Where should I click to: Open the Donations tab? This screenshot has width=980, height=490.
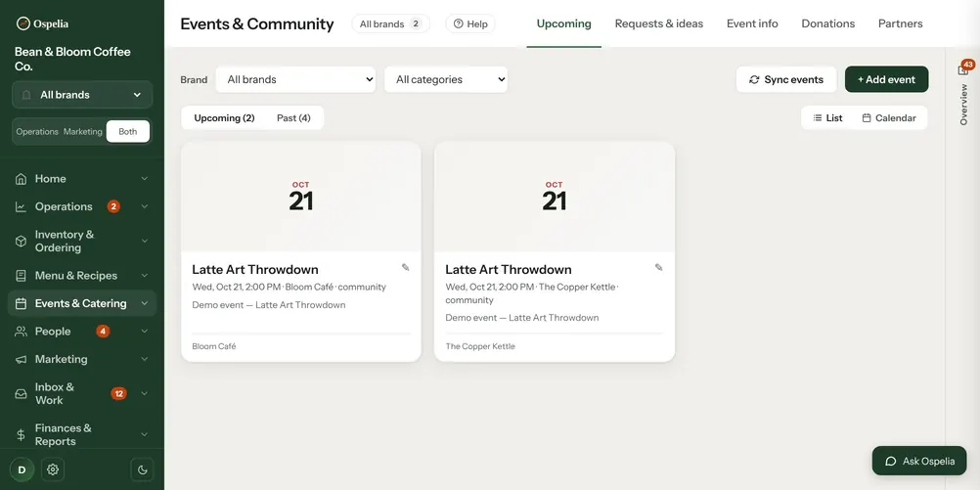click(x=828, y=23)
